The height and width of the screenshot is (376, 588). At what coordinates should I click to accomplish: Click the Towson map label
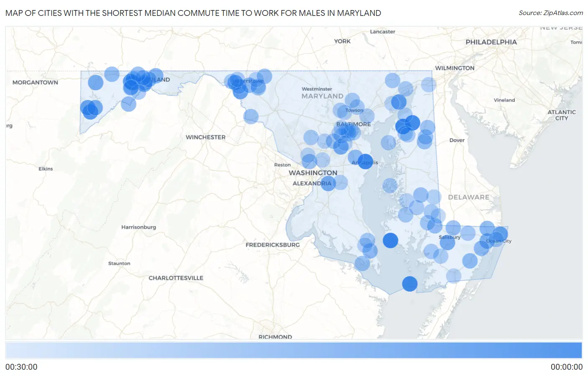click(354, 110)
